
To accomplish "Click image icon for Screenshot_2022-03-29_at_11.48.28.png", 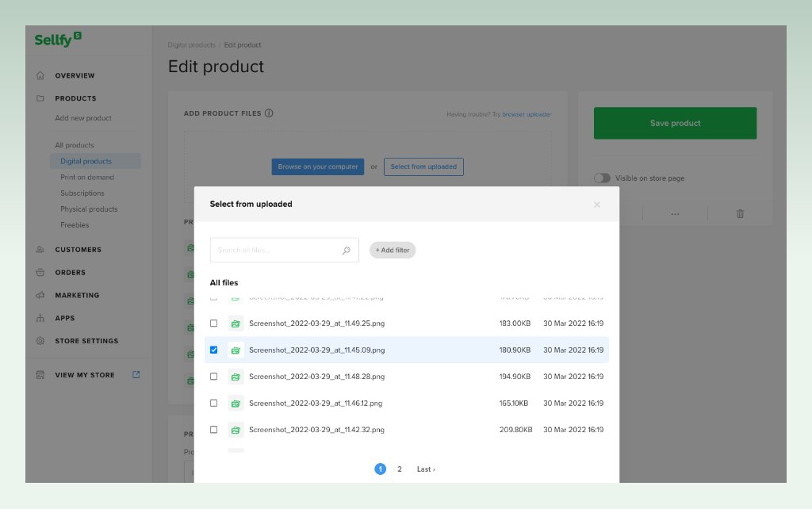I will 236,377.
